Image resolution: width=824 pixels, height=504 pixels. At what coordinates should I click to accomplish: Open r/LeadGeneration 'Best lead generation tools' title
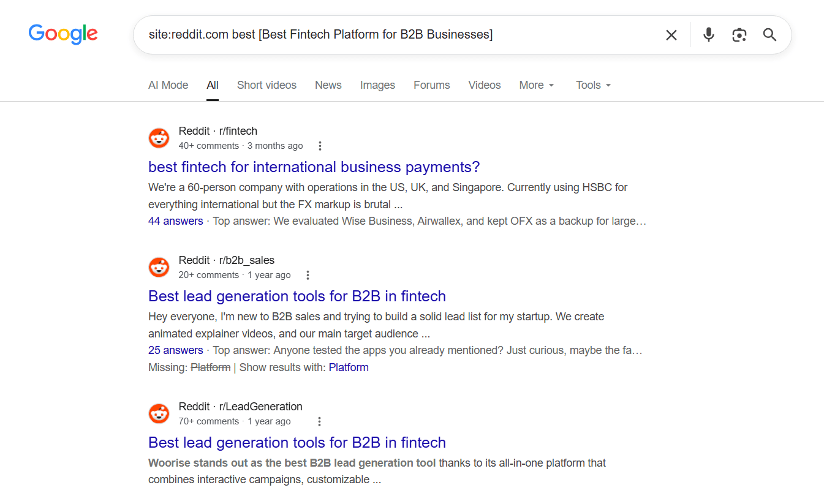click(x=297, y=442)
